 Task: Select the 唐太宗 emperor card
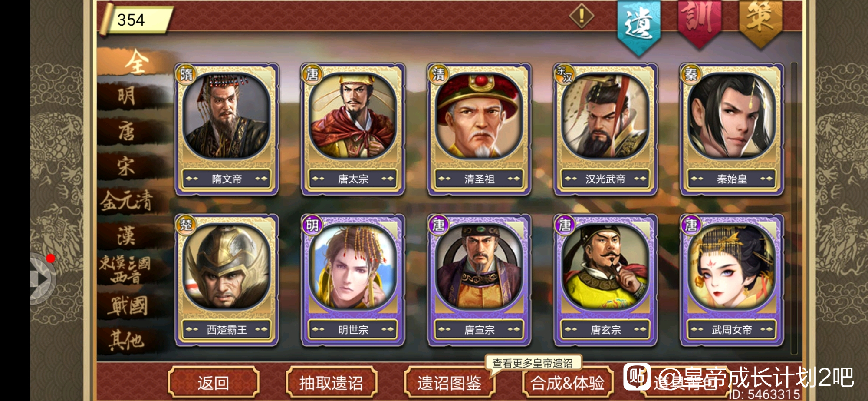353,129
